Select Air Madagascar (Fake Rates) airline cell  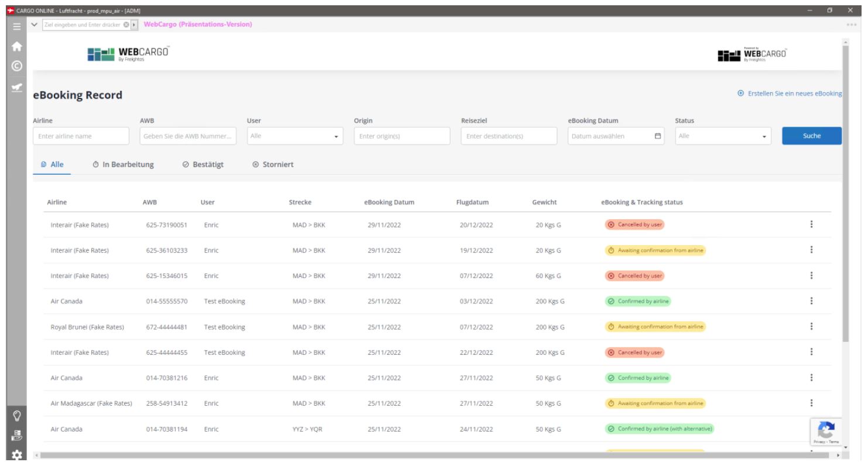pos(91,403)
